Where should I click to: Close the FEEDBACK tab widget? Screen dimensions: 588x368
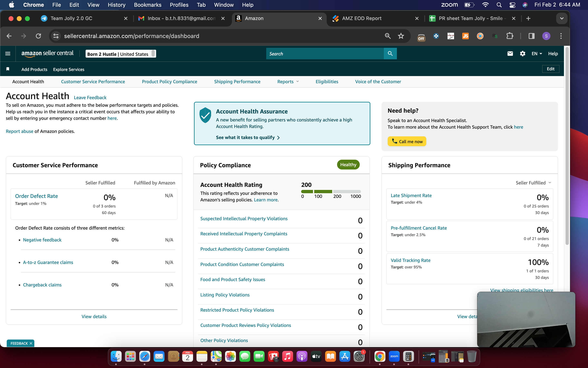(x=31, y=343)
